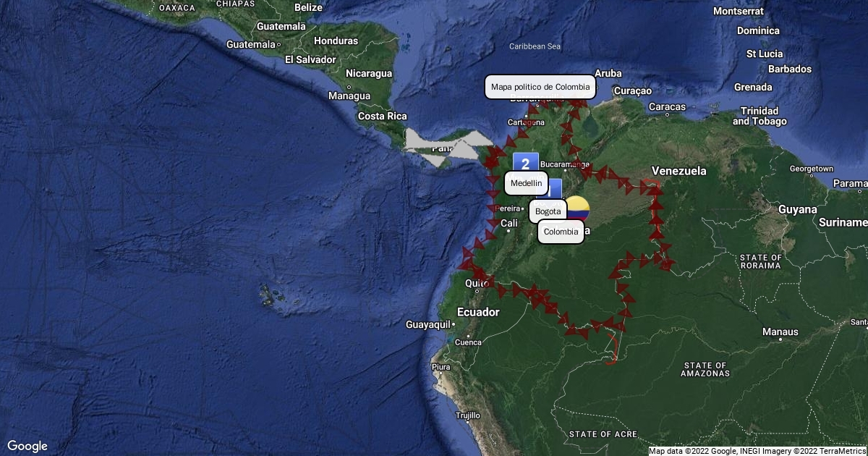Screen dimensions: 868x456
Task: Click the Costa Rica country label
Action: tap(382, 116)
